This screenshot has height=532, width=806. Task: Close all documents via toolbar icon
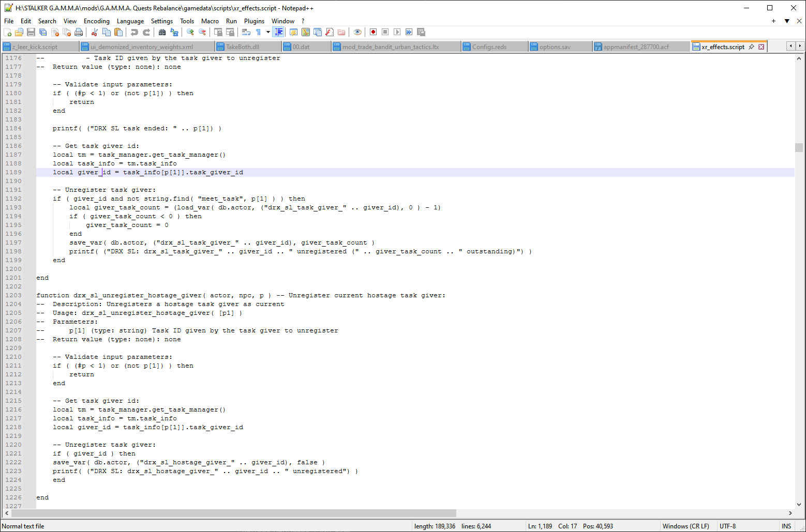(67, 32)
